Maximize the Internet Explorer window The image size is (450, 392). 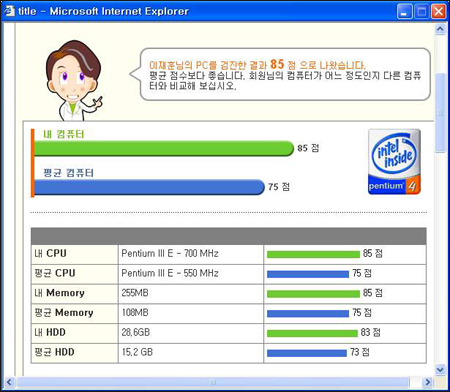[422, 12]
